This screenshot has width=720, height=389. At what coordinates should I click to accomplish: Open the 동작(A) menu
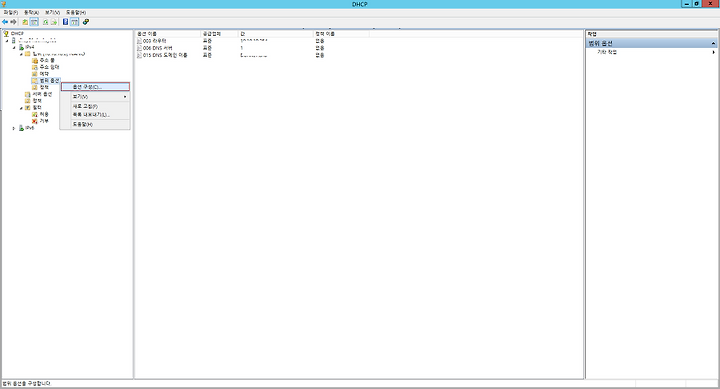coord(31,12)
